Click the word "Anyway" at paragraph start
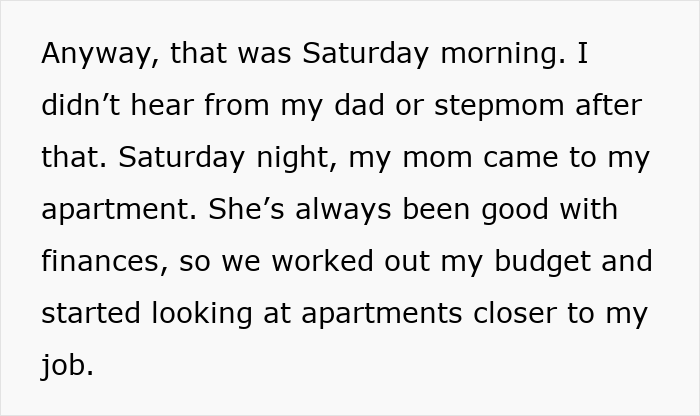Image resolution: width=700 pixels, height=416 pixels. click(96, 55)
